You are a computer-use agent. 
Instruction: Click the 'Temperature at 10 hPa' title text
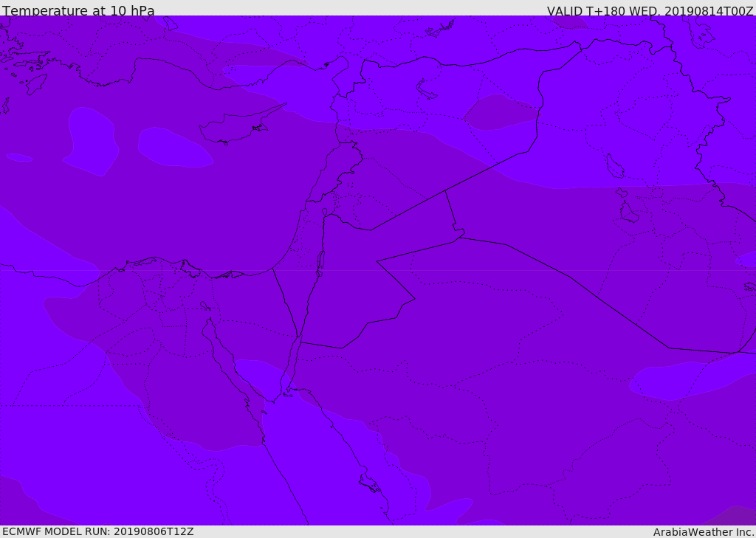(78, 10)
